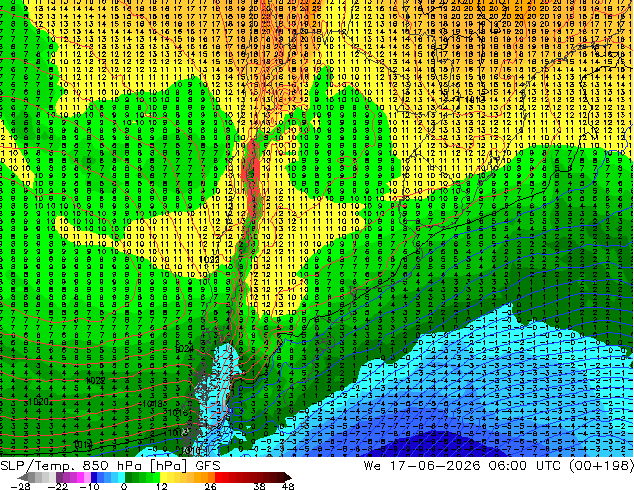
Task: Click the '1020' isobar label
Action: pos(38,401)
